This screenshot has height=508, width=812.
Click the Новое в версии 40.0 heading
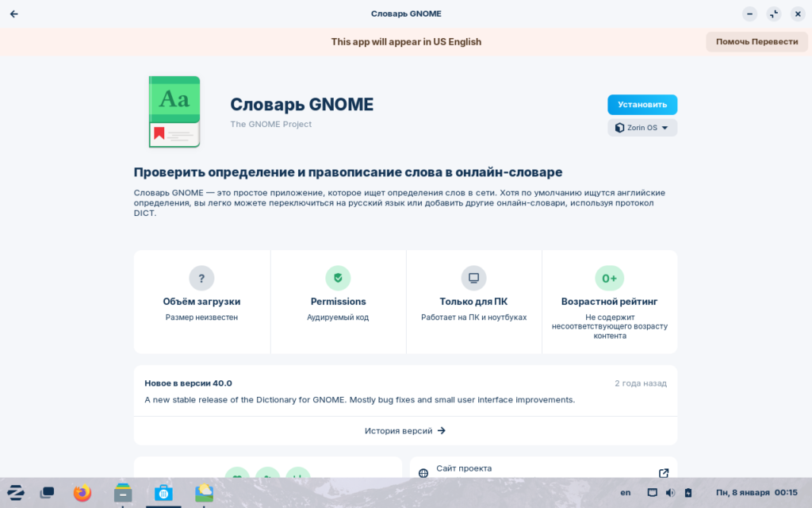click(188, 383)
